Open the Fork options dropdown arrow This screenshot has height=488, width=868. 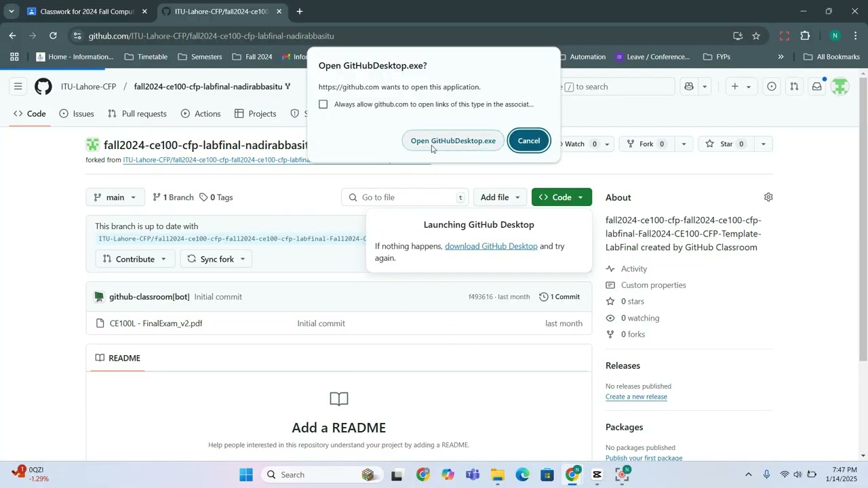(684, 144)
